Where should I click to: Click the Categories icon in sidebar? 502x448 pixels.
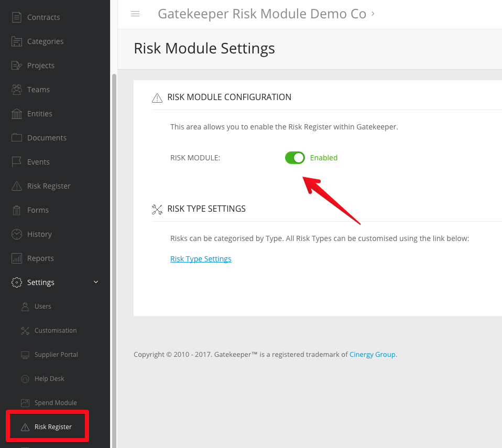click(17, 41)
